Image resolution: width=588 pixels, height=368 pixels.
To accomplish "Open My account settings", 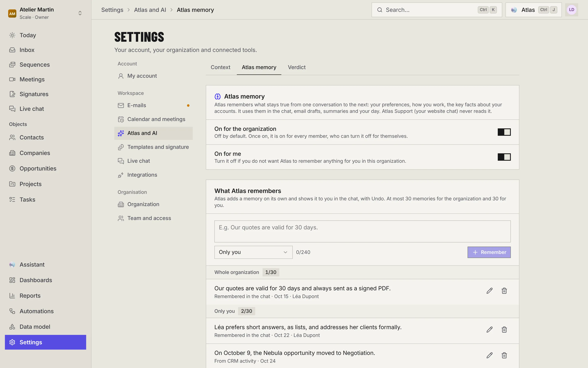I will pos(154,76).
